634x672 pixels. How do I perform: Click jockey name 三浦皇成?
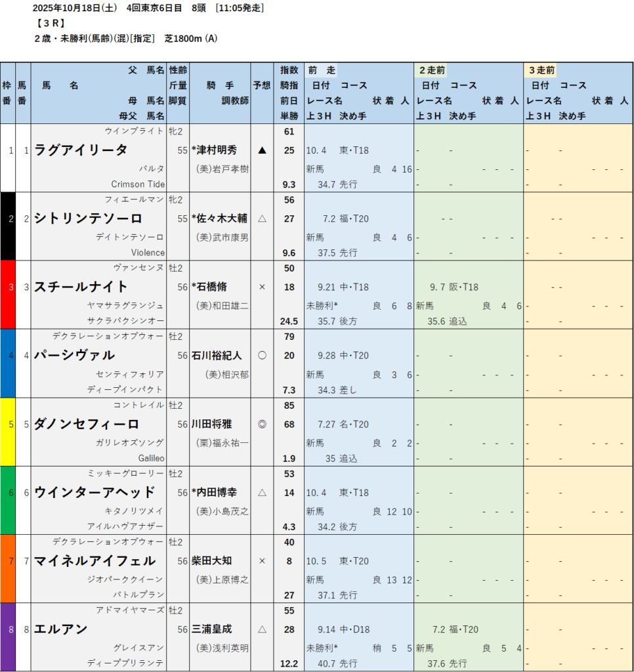tap(211, 629)
